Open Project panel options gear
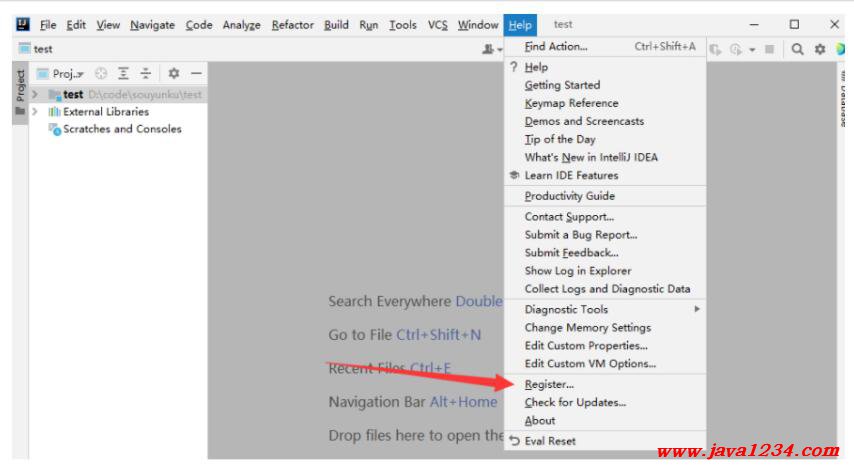Viewport: 854px width, 474px height. pos(173,74)
